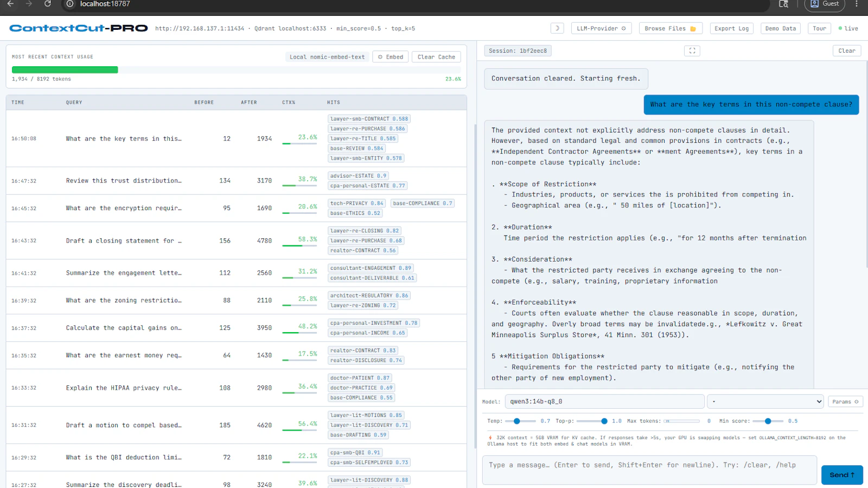The height and width of the screenshot is (488, 868).
Task: Click the Min score slider handle
Action: [x=768, y=421]
